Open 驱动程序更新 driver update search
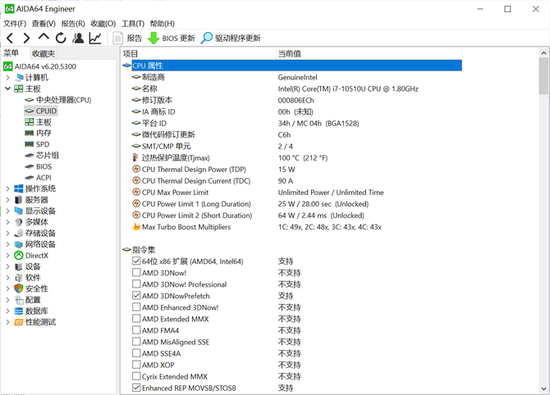This screenshot has width=550, height=395. (231, 38)
